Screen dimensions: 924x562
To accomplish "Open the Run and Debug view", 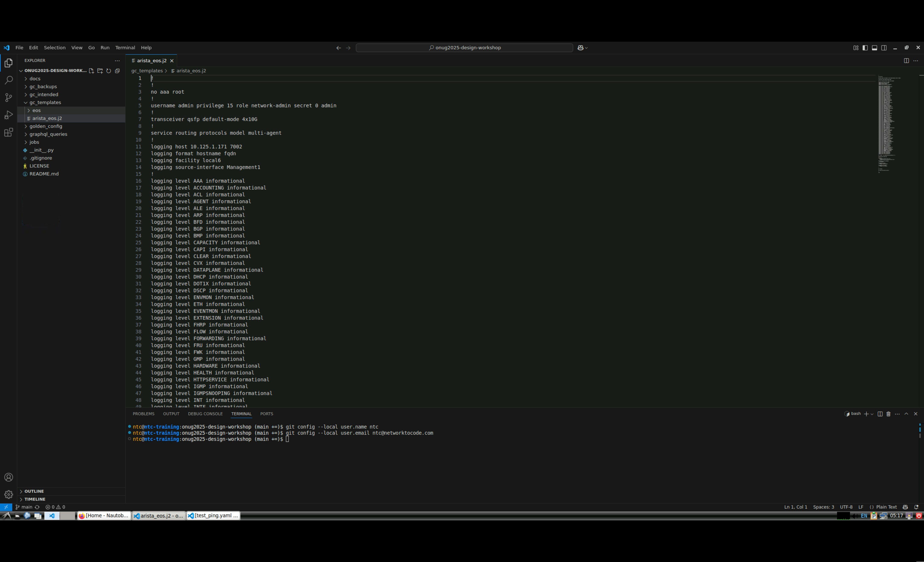I will point(8,115).
